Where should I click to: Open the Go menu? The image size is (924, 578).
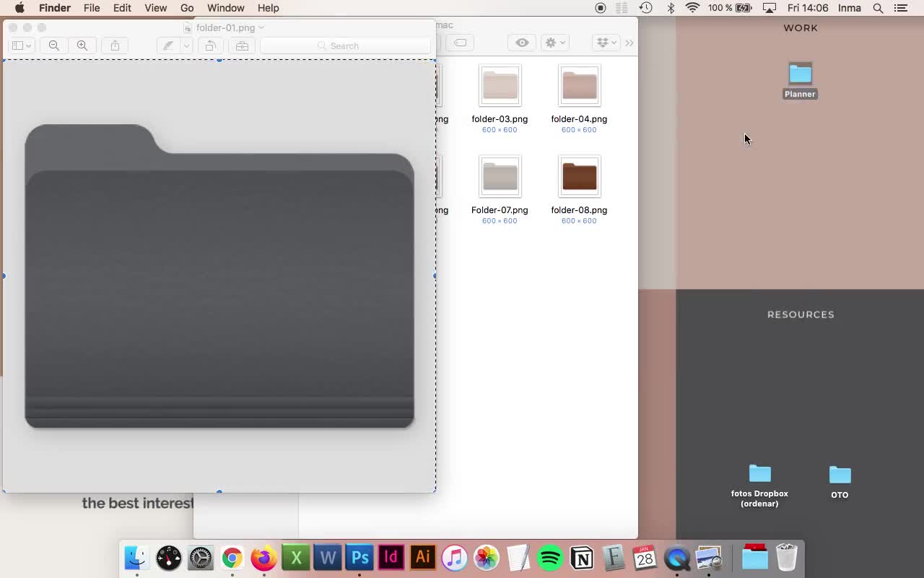[x=187, y=8]
